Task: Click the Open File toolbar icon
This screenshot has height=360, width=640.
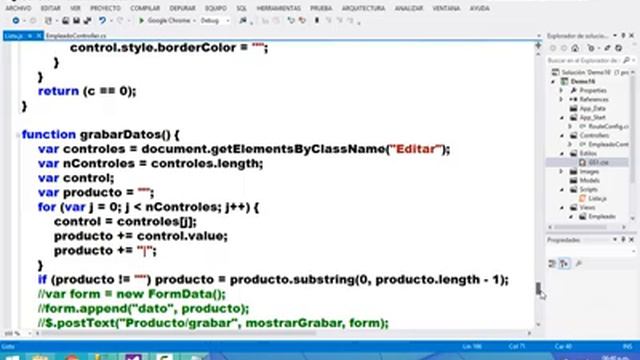Action: [65, 20]
